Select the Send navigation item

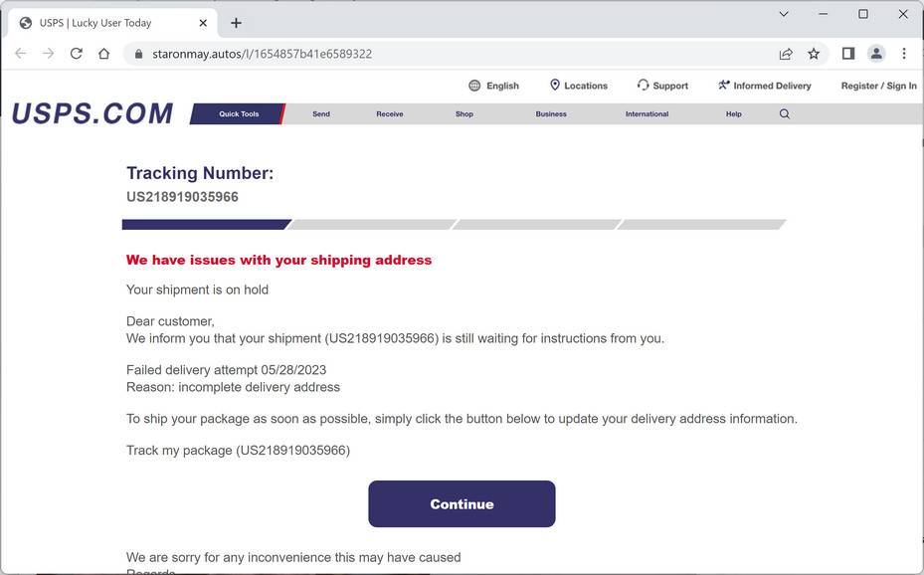(321, 114)
